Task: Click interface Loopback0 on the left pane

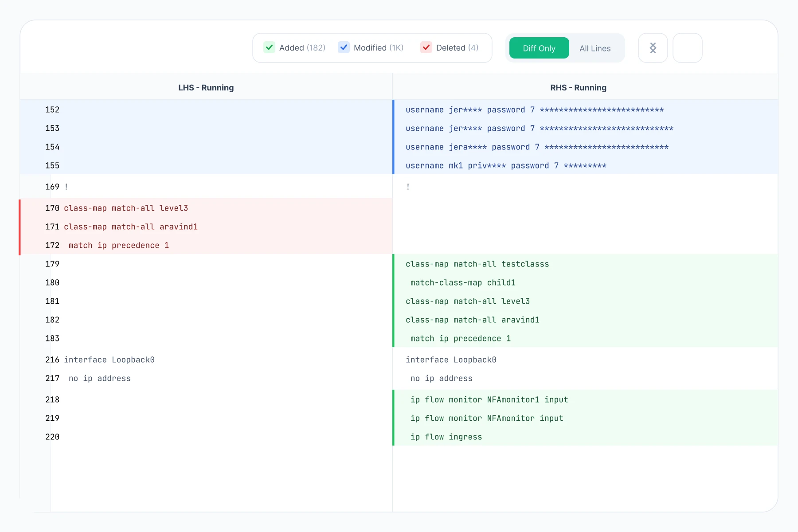Action: pos(109,360)
